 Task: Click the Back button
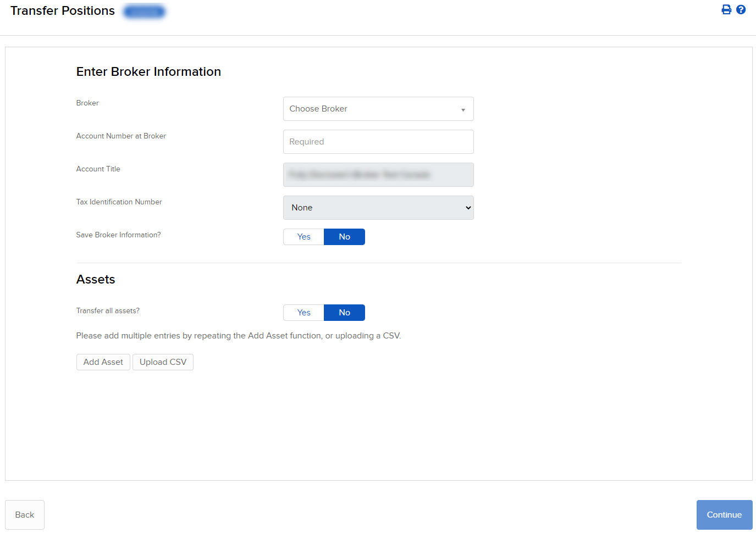24,514
